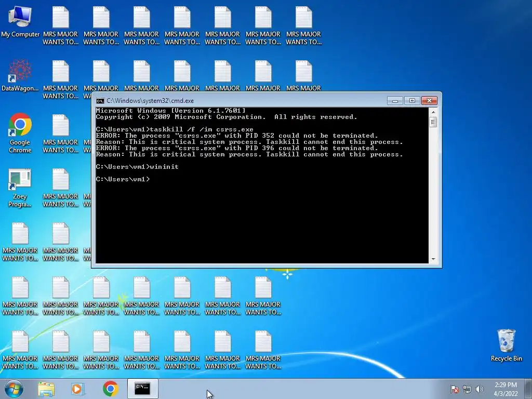Select the Recycle Bin icon
Image resolution: width=532 pixels, height=399 pixels.
tap(506, 345)
